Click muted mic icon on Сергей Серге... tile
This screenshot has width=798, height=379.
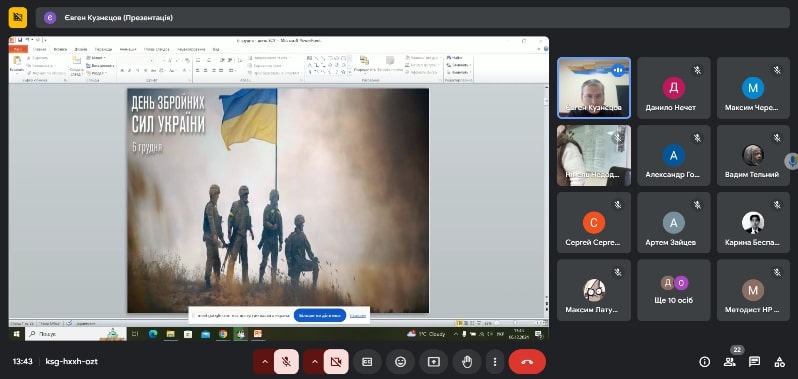(x=618, y=205)
